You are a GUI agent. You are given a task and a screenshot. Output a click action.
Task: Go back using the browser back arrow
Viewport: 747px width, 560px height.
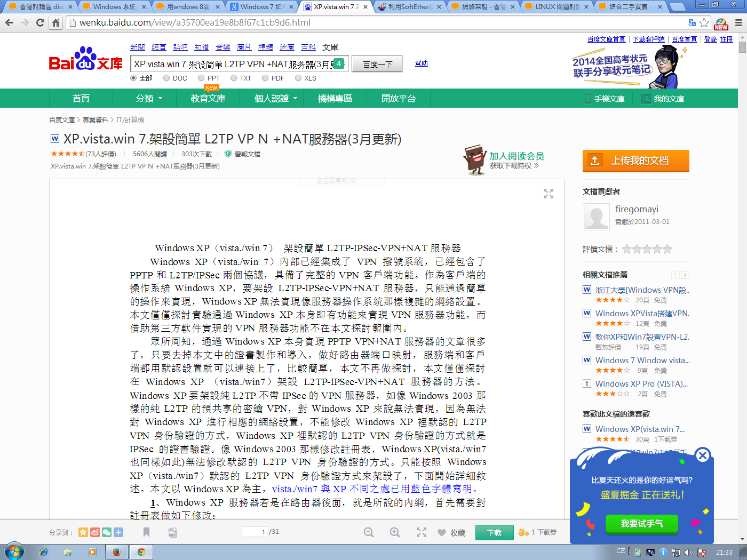[x=9, y=23]
